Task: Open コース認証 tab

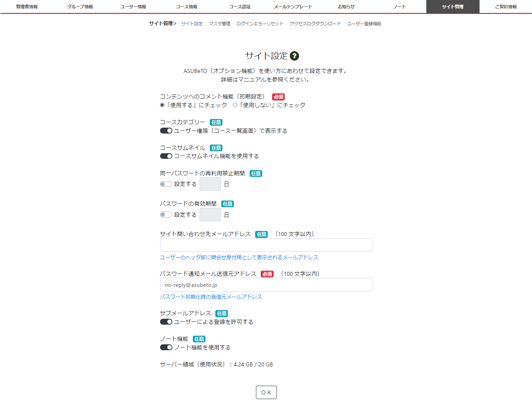Action: [x=240, y=7]
